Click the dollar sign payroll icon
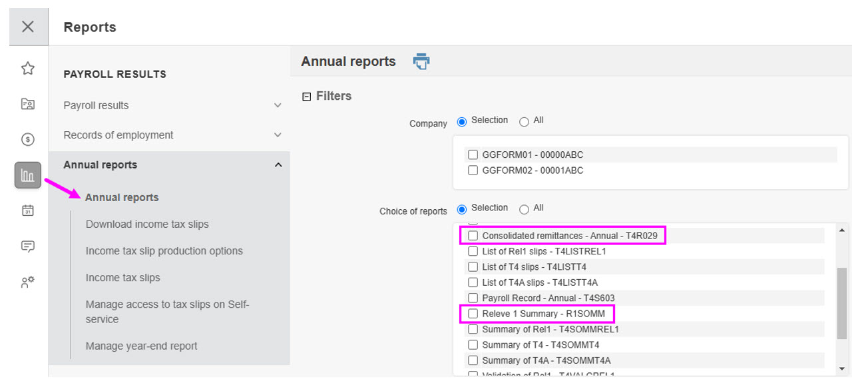The height and width of the screenshot is (383, 868). (28, 139)
